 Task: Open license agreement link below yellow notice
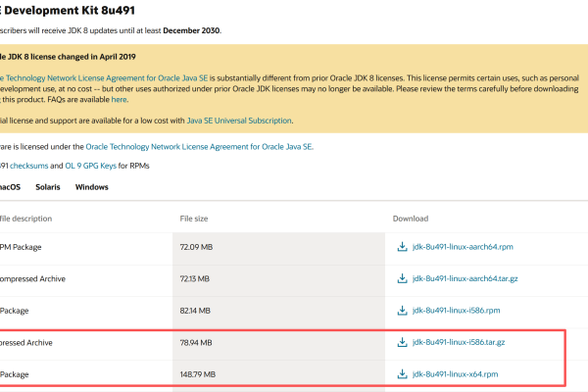(199, 147)
